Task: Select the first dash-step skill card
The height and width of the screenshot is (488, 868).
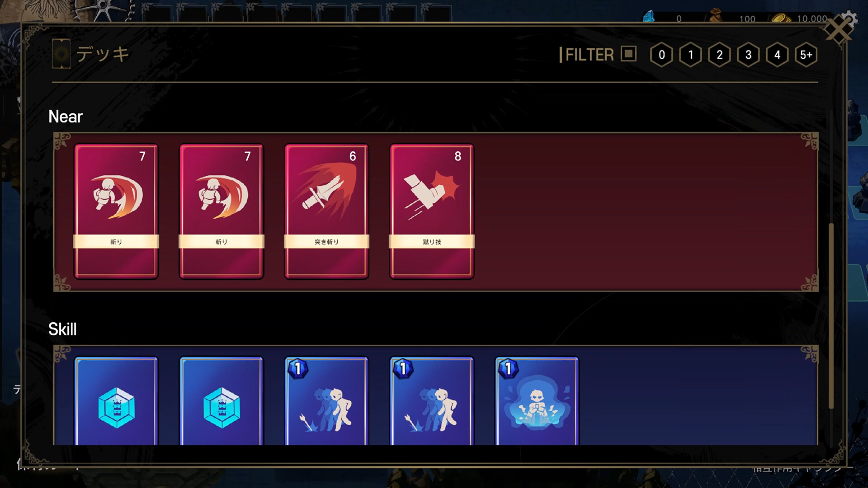Action: [x=326, y=401]
